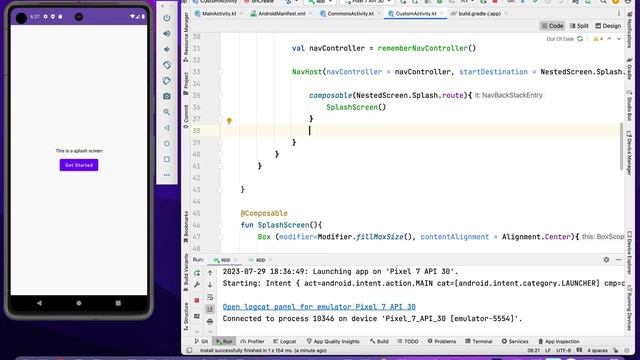Click the UTF-8 encoding in status bar

tap(564, 351)
